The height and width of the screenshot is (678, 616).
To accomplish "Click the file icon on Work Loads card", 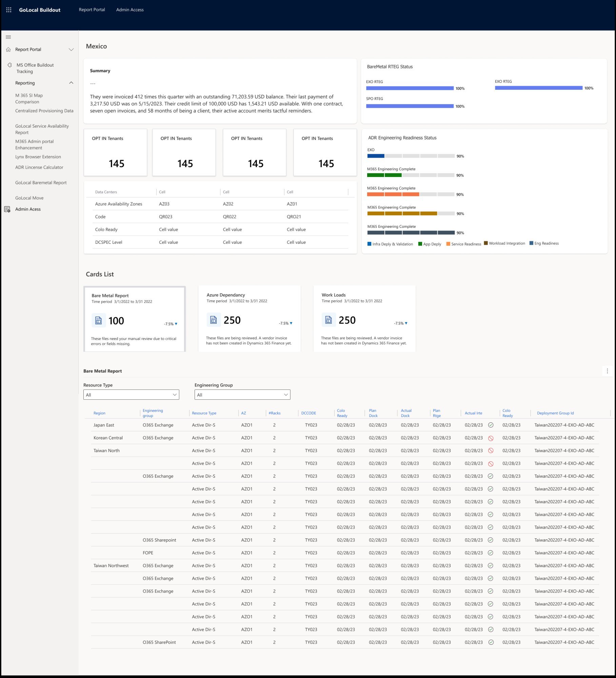I will 328,319.
